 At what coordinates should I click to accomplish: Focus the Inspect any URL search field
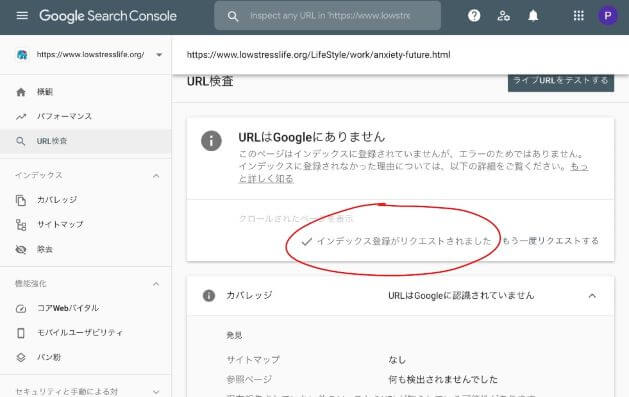coord(328,16)
